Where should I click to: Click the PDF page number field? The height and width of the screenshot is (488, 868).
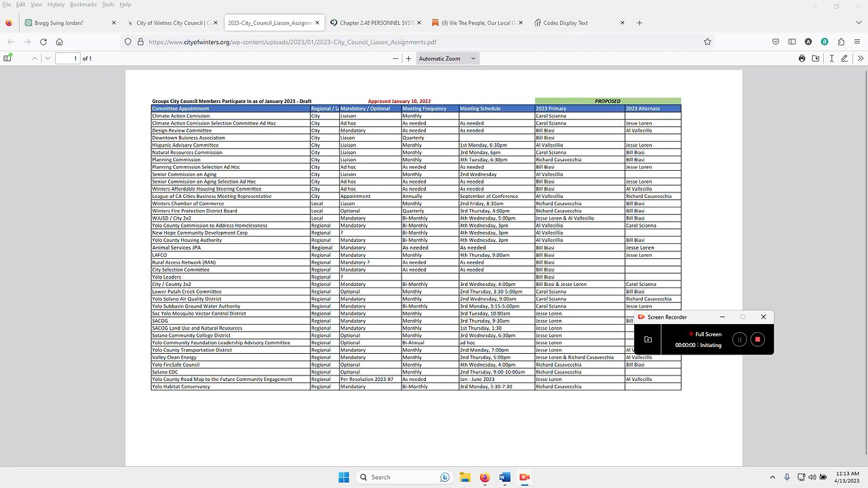pyautogui.click(x=67, y=58)
